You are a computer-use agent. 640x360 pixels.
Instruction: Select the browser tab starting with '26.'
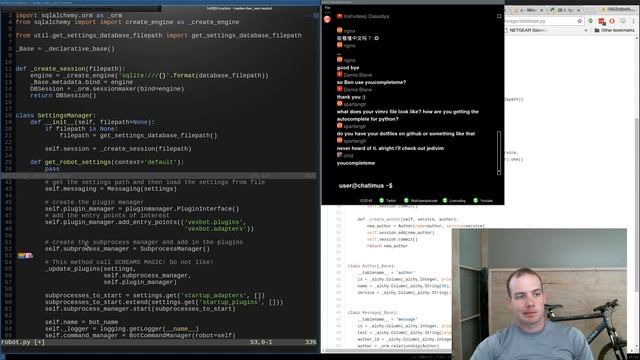pyautogui.click(x=564, y=10)
